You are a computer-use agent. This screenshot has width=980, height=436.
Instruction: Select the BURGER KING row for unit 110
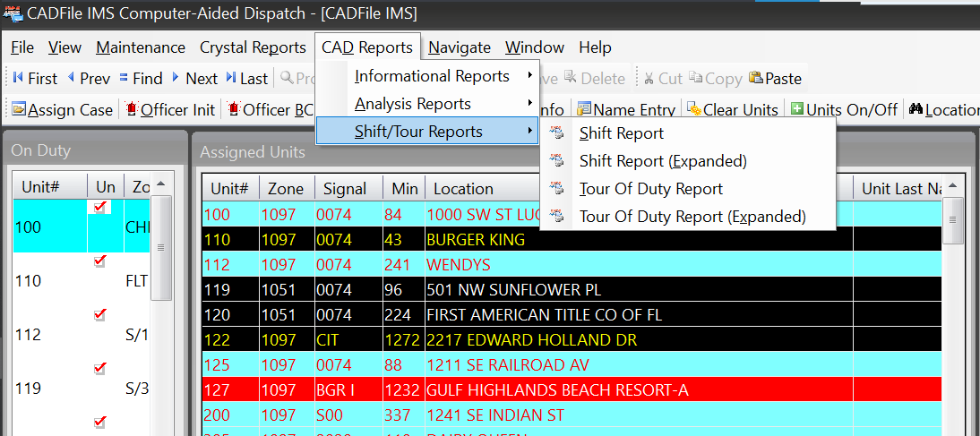[x=475, y=241]
